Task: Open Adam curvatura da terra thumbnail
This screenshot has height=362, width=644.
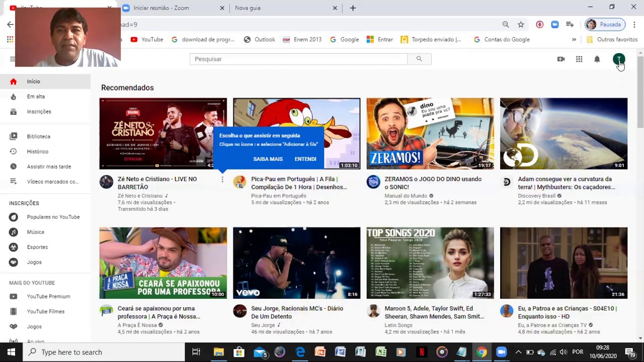Action: (x=563, y=133)
